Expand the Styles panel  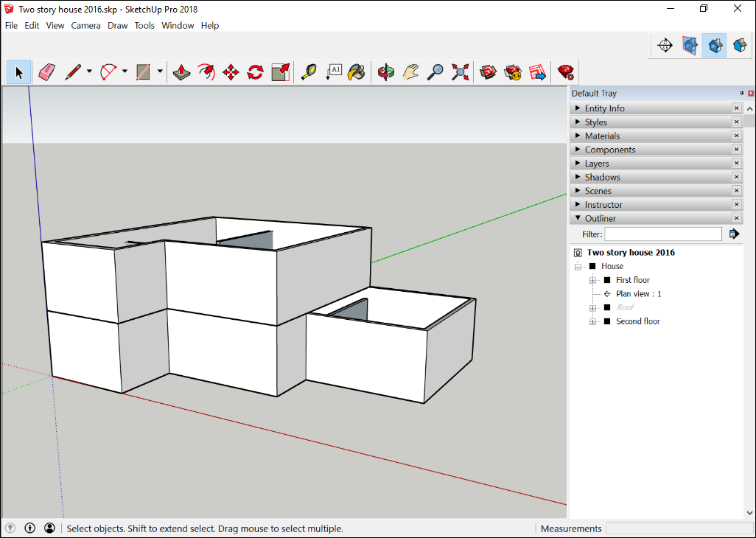tap(578, 122)
